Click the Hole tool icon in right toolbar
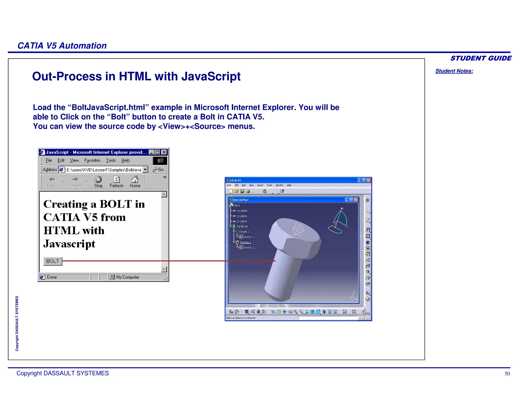The height and width of the screenshot is (411, 532). (x=368, y=254)
